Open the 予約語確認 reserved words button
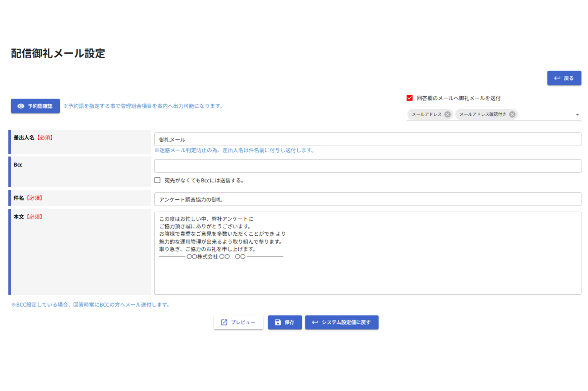588x391 pixels. coord(35,106)
